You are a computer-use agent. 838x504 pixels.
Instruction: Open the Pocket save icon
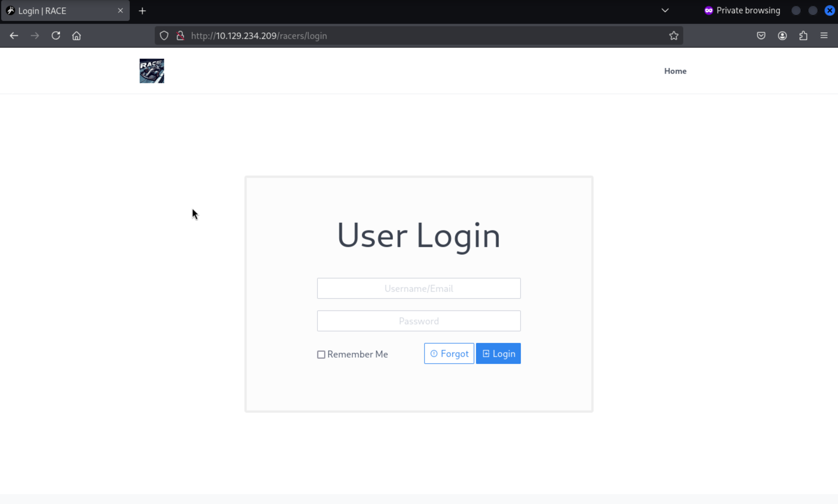(761, 36)
